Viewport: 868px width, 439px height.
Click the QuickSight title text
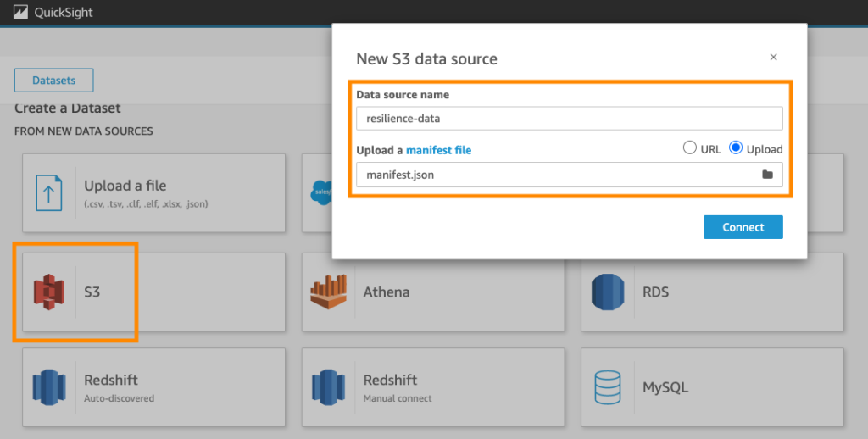coord(64,12)
